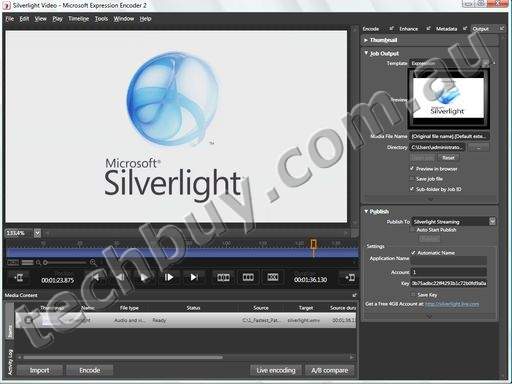
Task: Open the Play menu
Action: [x=57, y=19]
